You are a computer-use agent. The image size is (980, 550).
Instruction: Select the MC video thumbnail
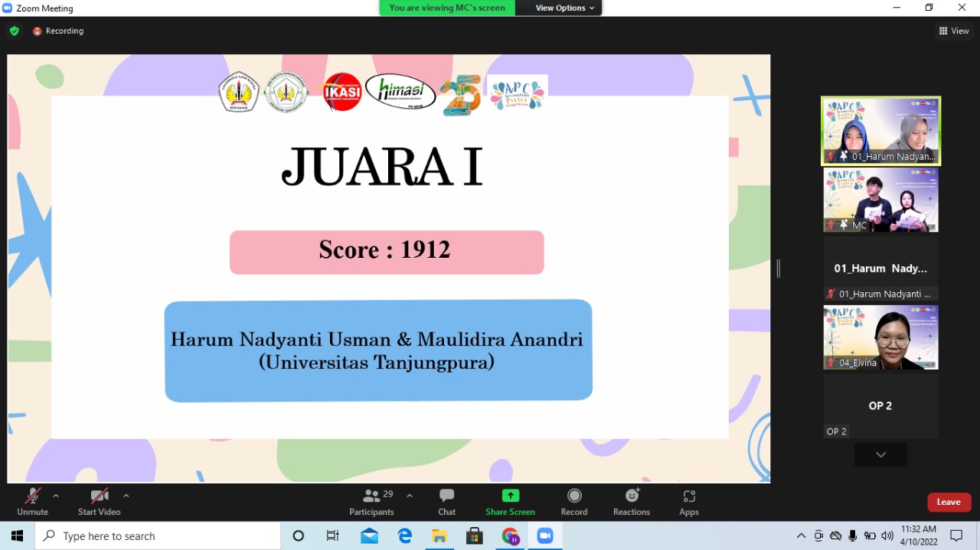pos(880,200)
